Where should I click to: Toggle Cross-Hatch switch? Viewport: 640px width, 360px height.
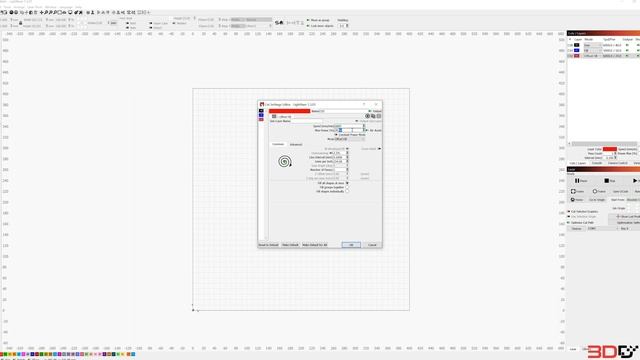point(379,149)
